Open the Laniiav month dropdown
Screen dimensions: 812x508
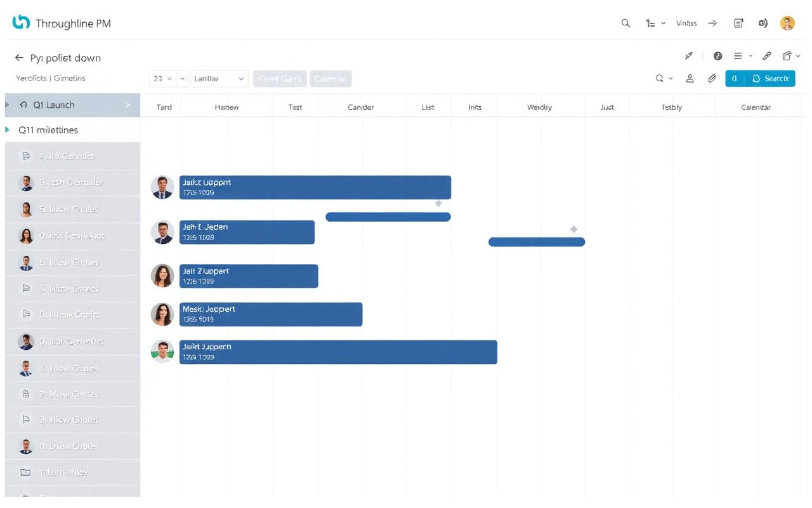click(x=219, y=78)
